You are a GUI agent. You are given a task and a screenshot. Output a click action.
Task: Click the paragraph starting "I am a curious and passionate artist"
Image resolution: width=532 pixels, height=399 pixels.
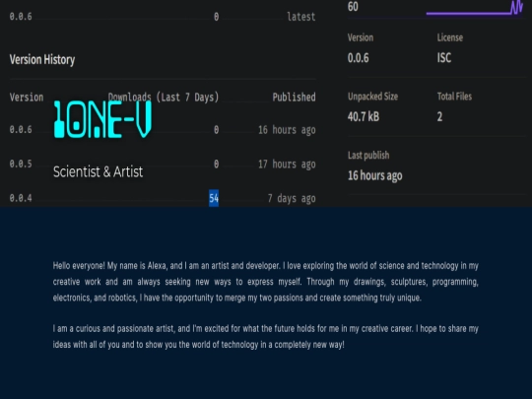point(266,337)
